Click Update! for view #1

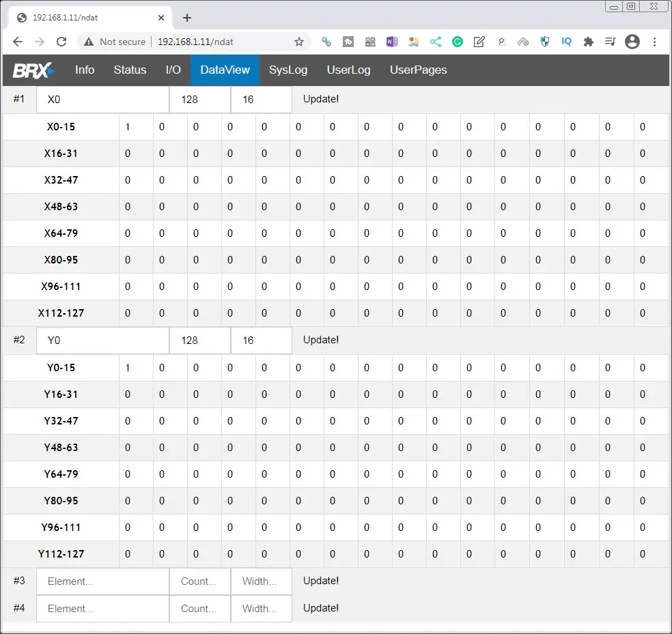click(321, 99)
